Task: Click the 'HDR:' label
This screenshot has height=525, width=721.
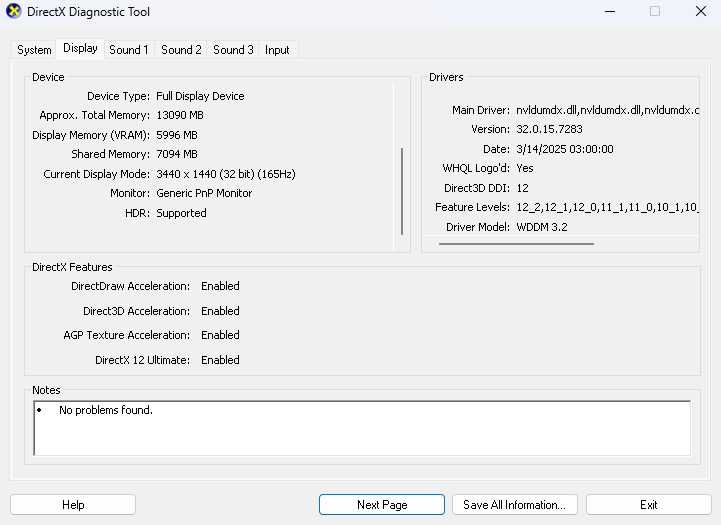Action: pyautogui.click(x=137, y=213)
